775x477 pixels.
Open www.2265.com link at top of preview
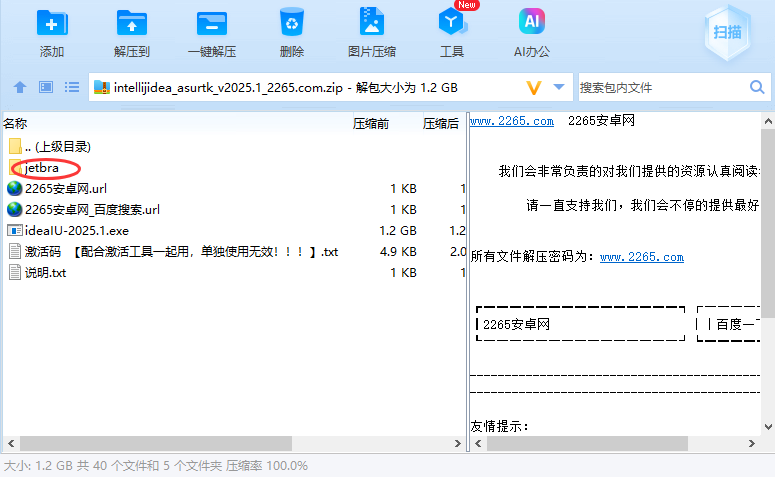(x=512, y=121)
